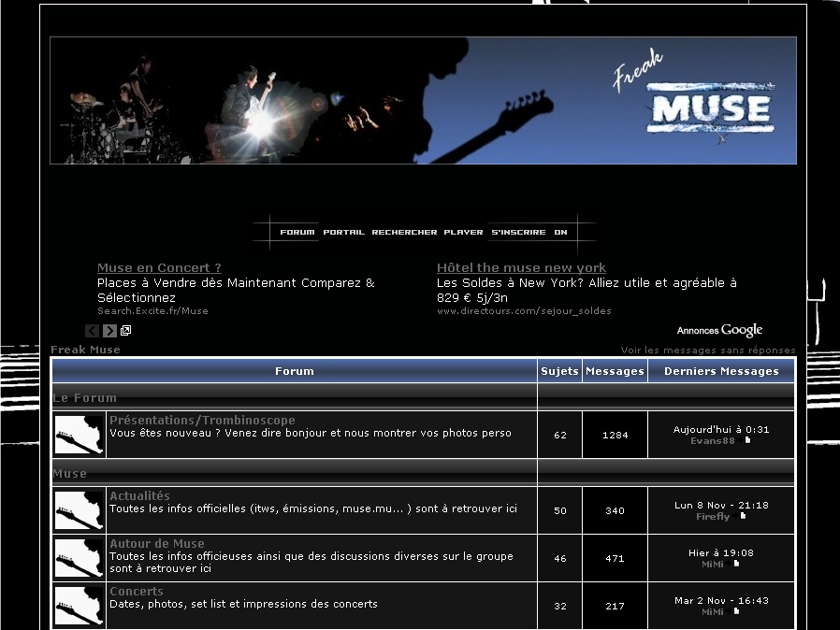Open user Firefly's profile
Image resolution: width=840 pixels, height=630 pixels.
click(713, 517)
